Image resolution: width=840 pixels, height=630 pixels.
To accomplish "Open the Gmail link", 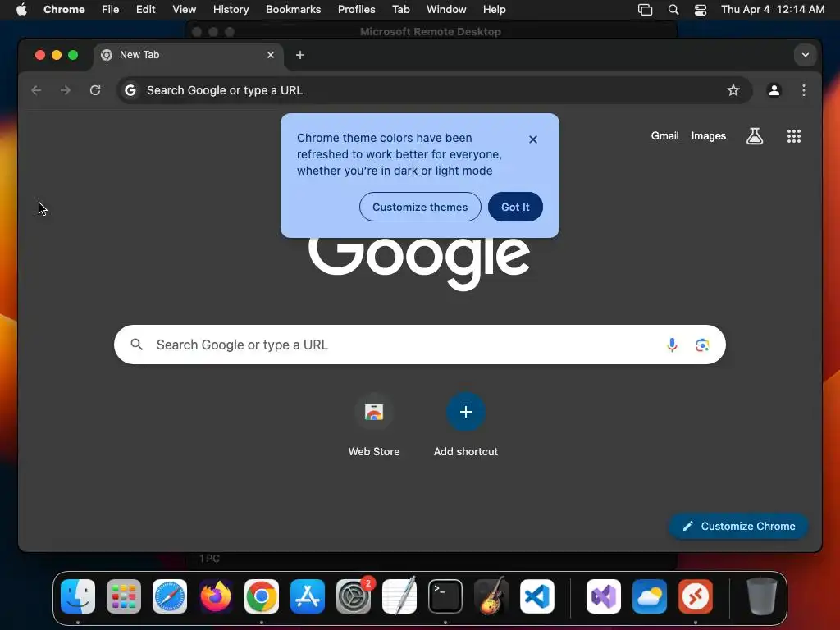I will click(664, 136).
